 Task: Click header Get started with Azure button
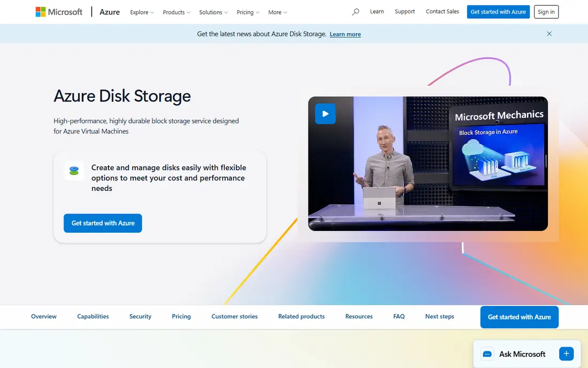point(498,12)
